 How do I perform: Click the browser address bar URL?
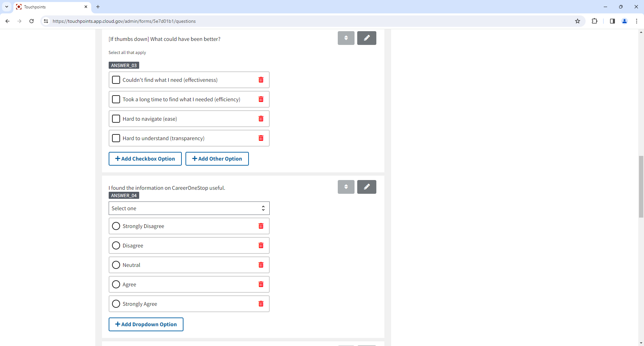[x=124, y=21]
